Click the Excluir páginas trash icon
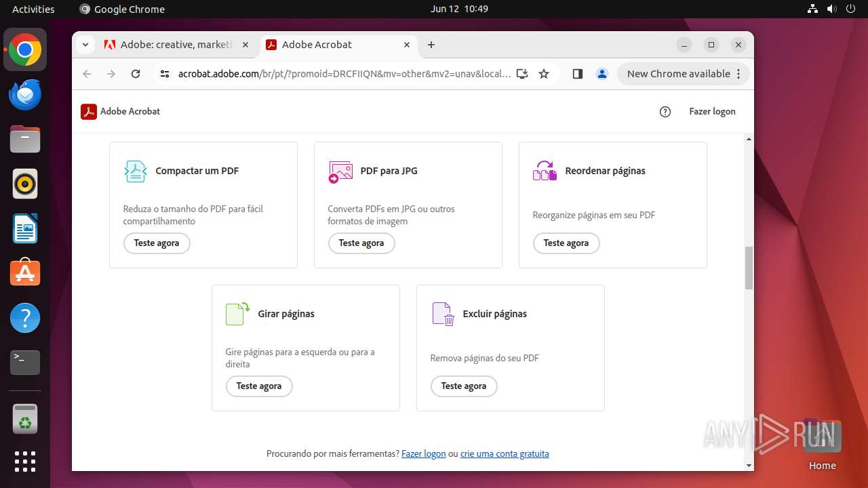868x488 pixels. (443, 314)
